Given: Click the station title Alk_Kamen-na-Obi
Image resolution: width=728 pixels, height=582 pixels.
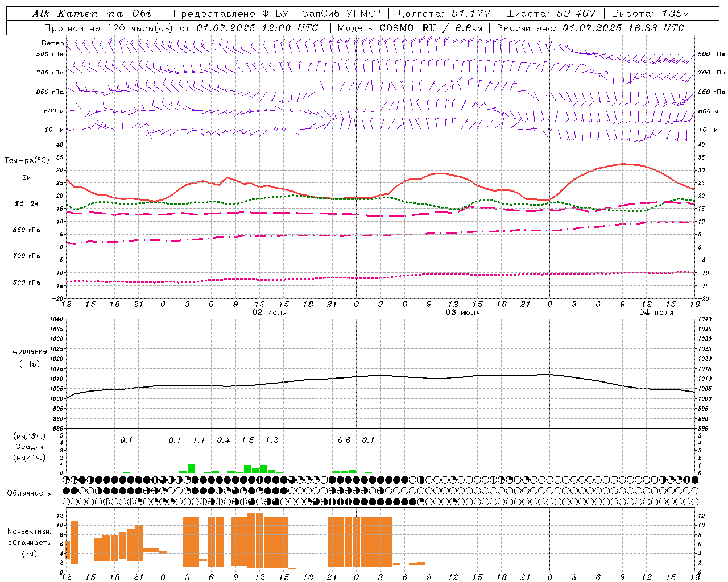Looking at the screenshot, I should tap(92, 14).
